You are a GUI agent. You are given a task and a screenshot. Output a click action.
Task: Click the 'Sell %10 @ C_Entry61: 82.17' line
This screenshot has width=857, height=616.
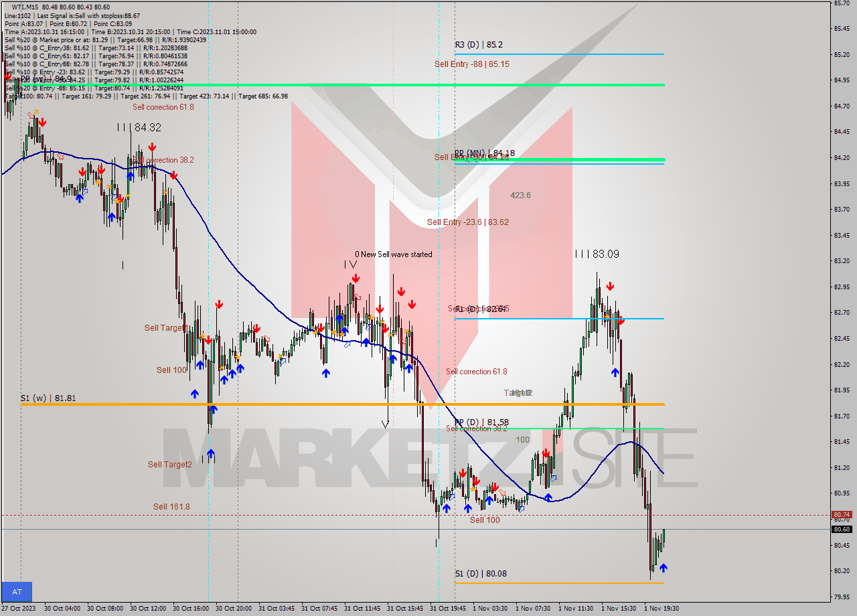96,56
